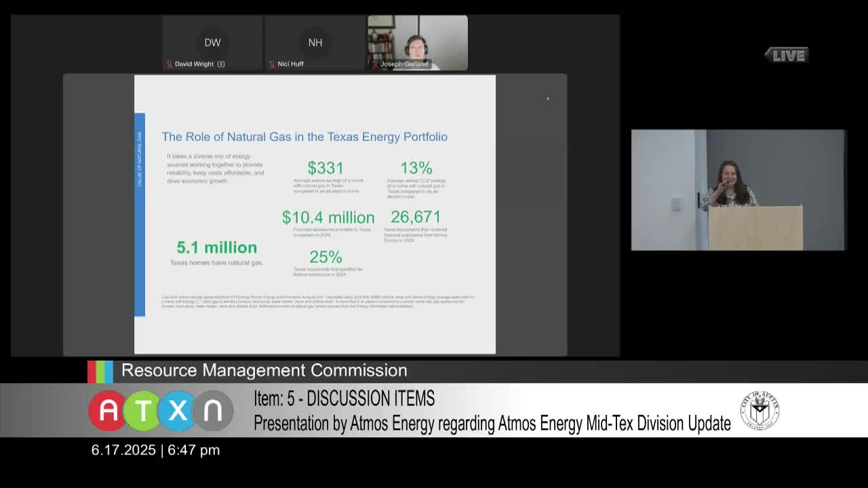
Task: Open Joseph Gerland's webcam tile
Action: pyautogui.click(x=418, y=43)
